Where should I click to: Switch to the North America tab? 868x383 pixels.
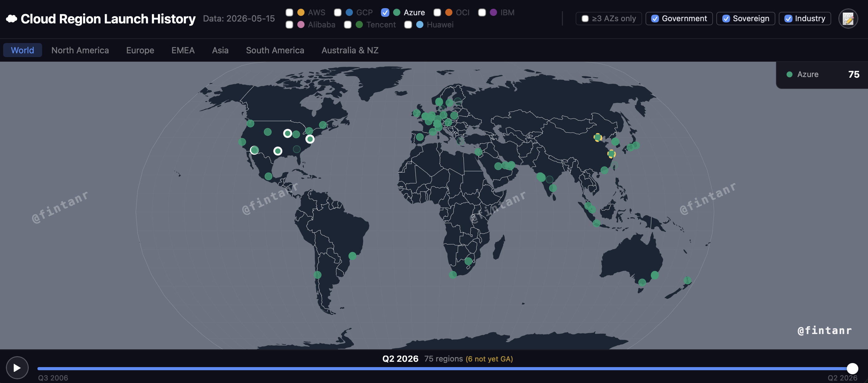[80, 50]
